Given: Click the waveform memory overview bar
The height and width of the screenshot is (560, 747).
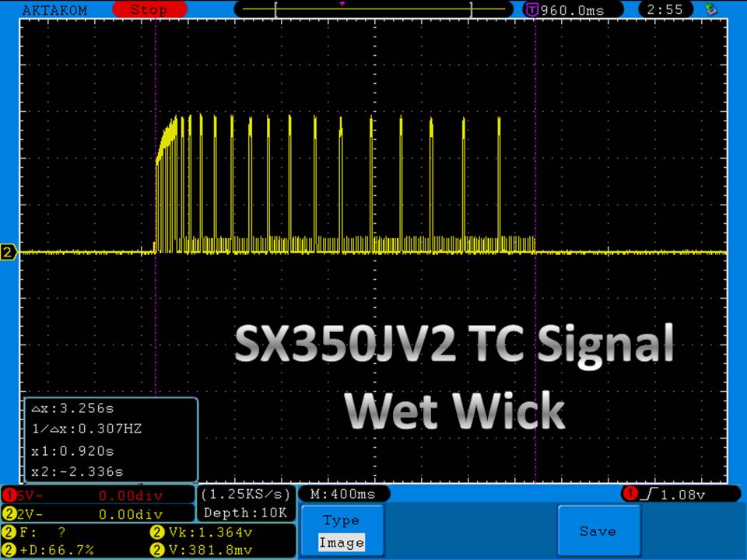Looking at the screenshot, I should click(x=373, y=9).
